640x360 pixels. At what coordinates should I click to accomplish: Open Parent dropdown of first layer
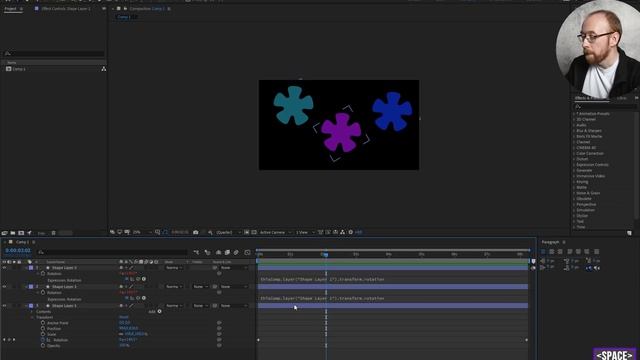(233, 268)
